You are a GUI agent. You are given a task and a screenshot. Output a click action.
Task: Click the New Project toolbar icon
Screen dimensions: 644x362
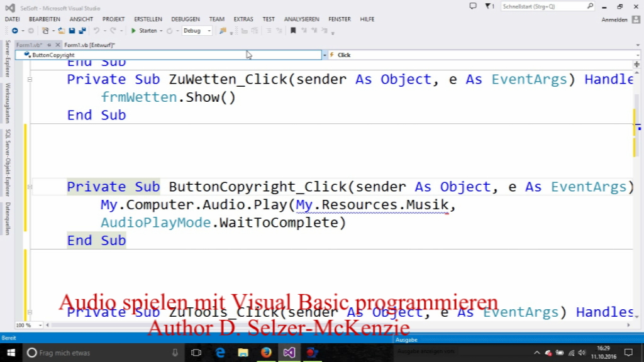click(x=45, y=30)
